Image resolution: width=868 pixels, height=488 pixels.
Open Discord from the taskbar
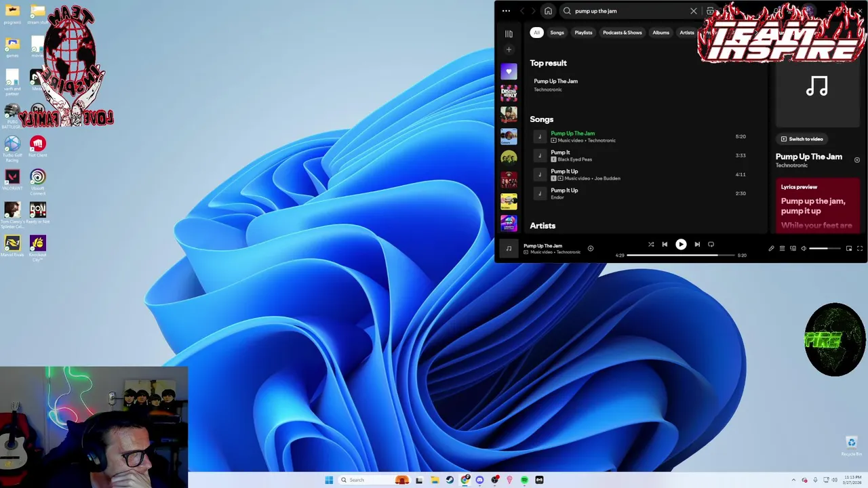pyautogui.click(x=479, y=480)
